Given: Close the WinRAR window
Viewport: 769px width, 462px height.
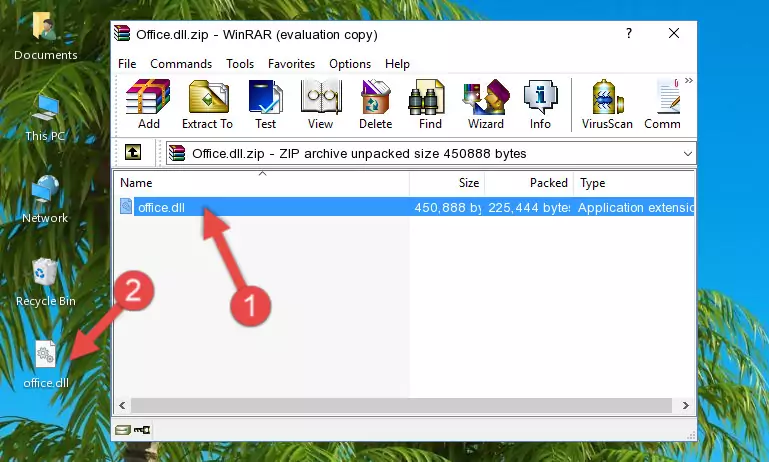Looking at the screenshot, I should coord(674,33).
